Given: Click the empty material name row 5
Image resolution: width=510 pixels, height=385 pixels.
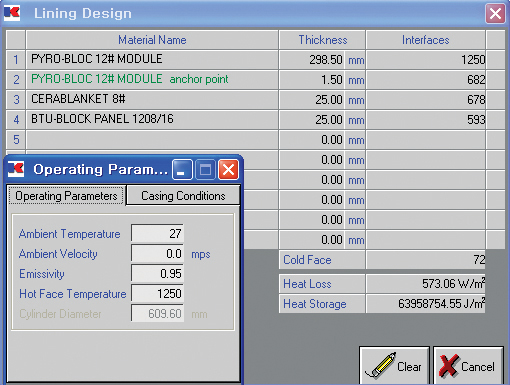Looking at the screenshot, I should tap(152, 139).
